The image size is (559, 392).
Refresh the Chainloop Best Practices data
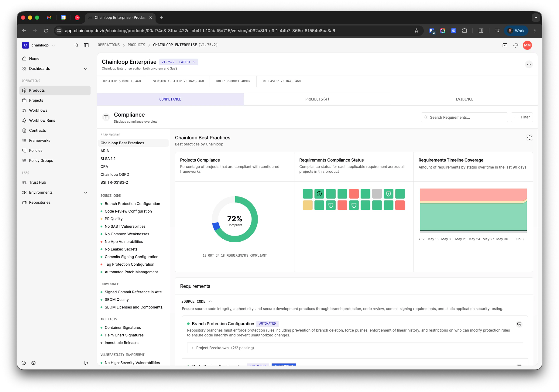coord(530,138)
